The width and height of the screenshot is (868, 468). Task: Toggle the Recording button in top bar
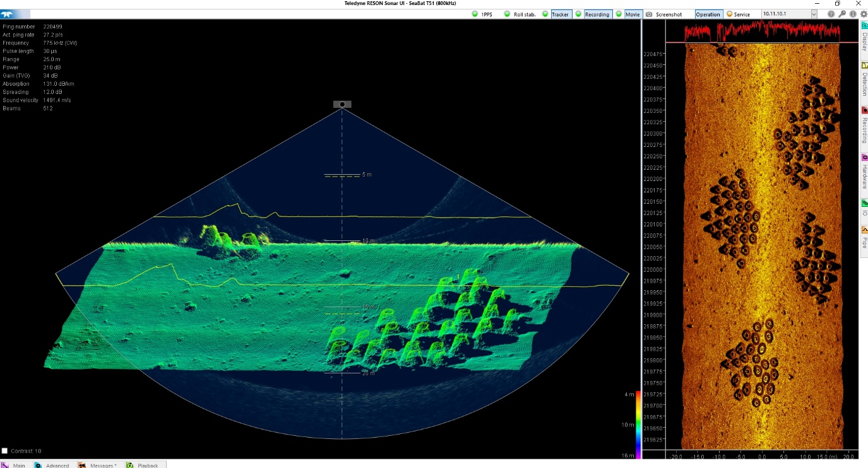point(597,14)
